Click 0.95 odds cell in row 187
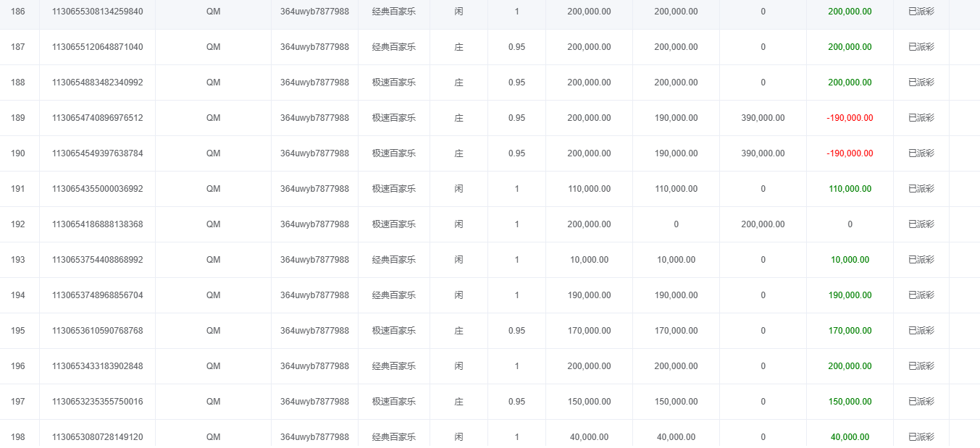 click(516, 47)
